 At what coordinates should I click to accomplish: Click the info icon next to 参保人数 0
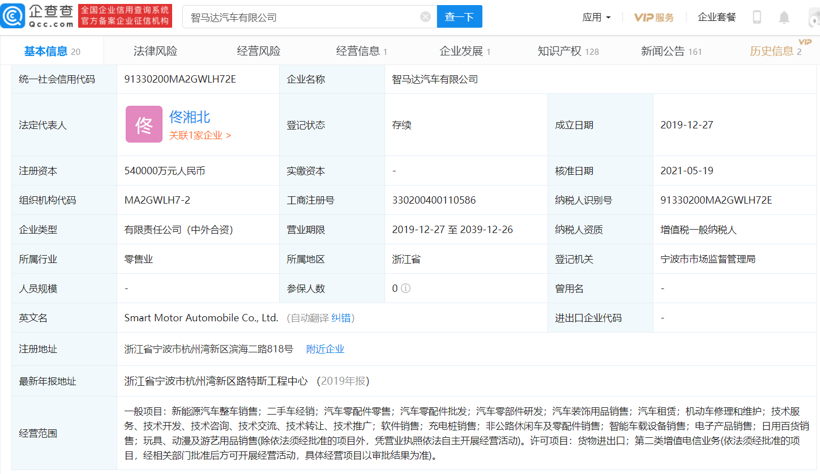(406, 288)
